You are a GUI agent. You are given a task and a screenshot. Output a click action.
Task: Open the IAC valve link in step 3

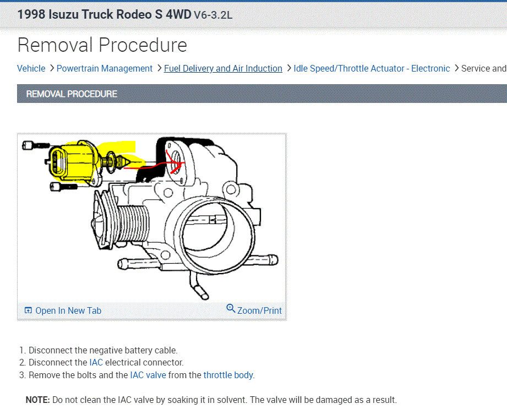click(x=148, y=375)
